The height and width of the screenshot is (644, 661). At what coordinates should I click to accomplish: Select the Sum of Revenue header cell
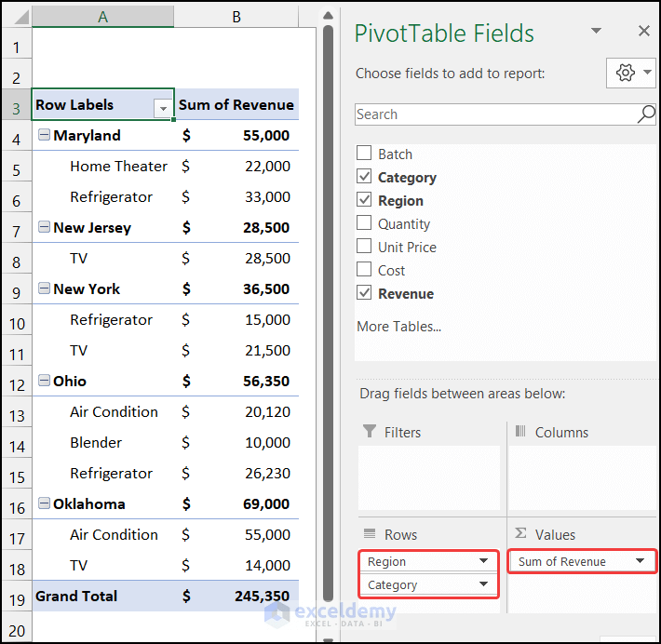tap(236, 104)
